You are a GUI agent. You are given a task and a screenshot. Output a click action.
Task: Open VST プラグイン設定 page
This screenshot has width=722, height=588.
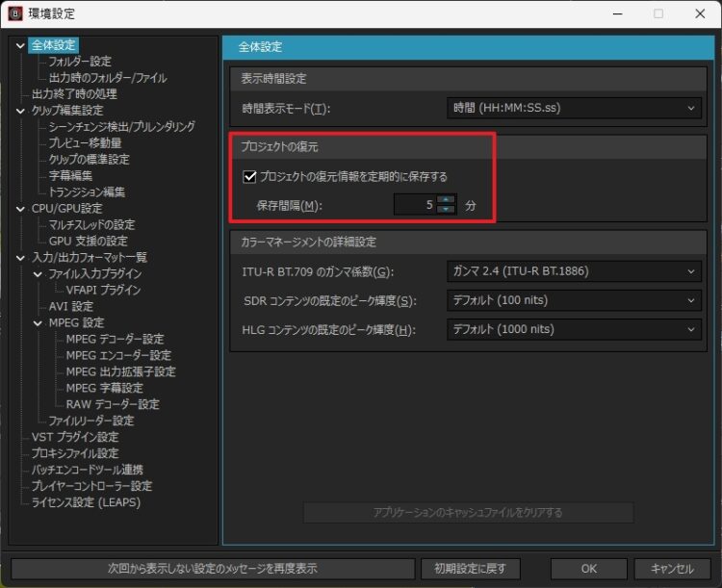click(75, 438)
